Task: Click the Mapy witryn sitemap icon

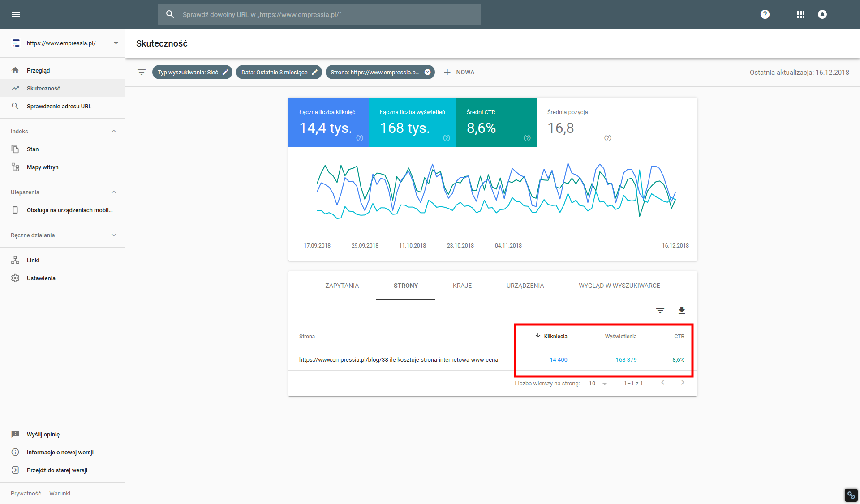Action: pyautogui.click(x=15, y=167)
